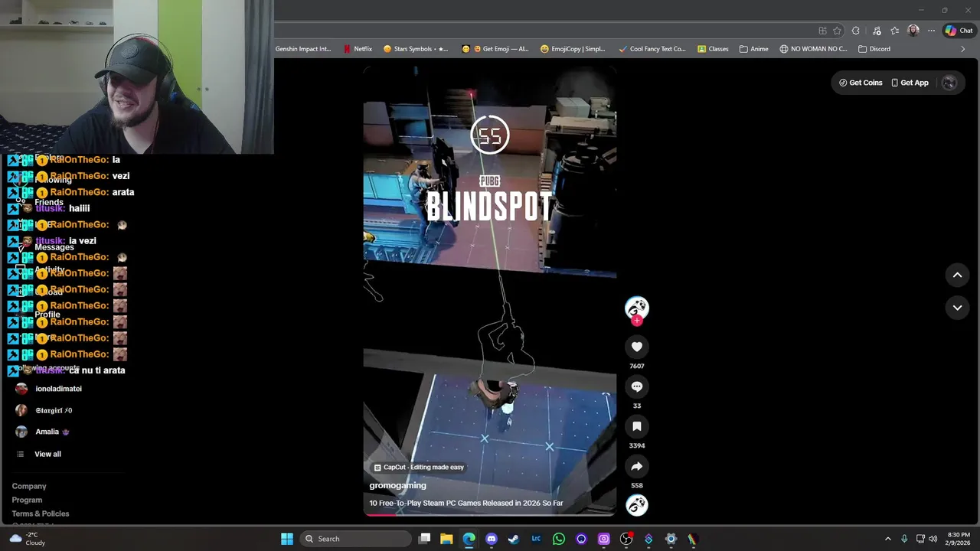The image size is (980, 551).
Task: Follow creator with the red plus badge
Action: click(636, 321)
